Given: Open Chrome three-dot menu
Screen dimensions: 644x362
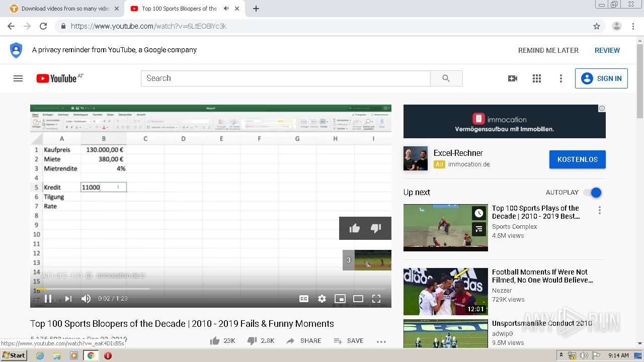Looking at the screenshot, I should click(633, 26).
